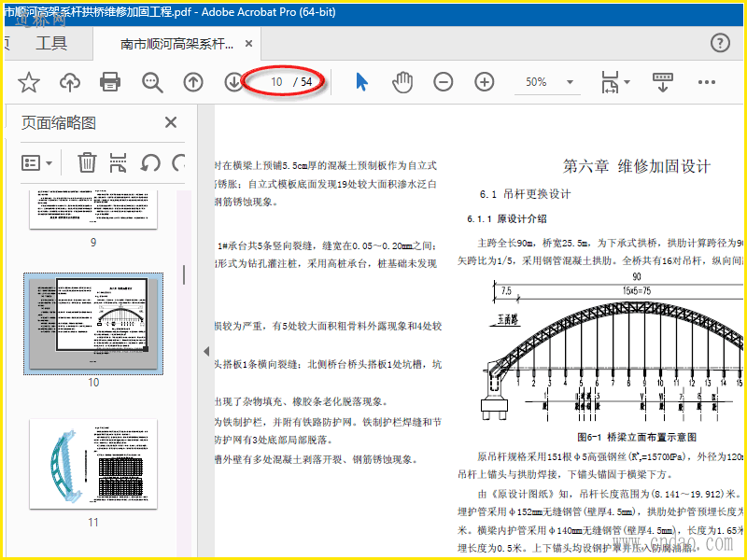Screen dimensions: 747x560
Task: Delete the selected page thumbnail
Action: pyautogui.click(x=87, y=162)
